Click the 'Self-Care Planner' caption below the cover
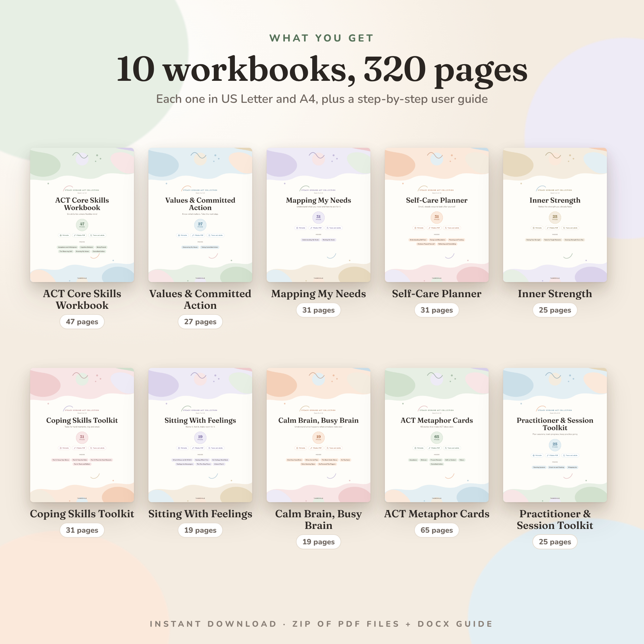Image resolution: width=644 pixels, height=644 pixels. coord(437,294)
